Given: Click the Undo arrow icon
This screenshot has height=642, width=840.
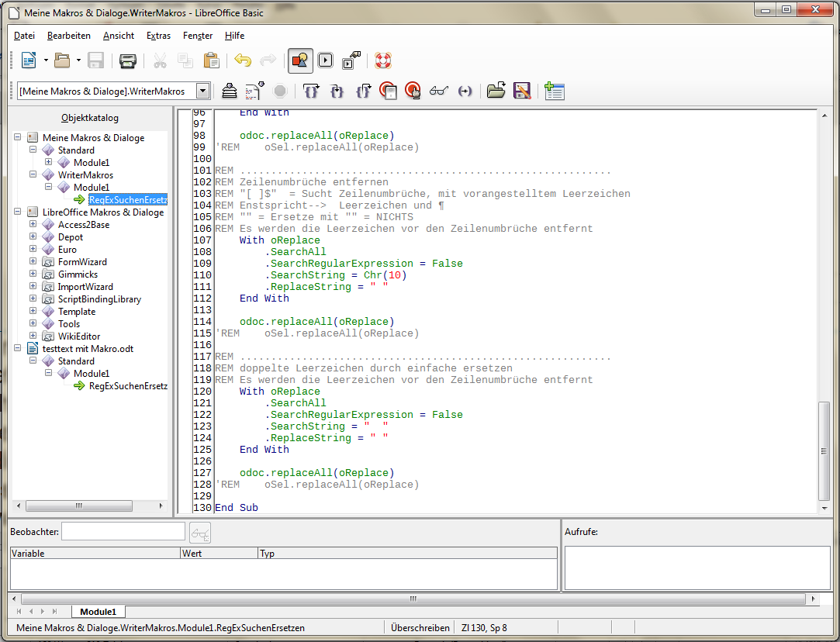Looking at the screenshot, I should pos(243,60).
